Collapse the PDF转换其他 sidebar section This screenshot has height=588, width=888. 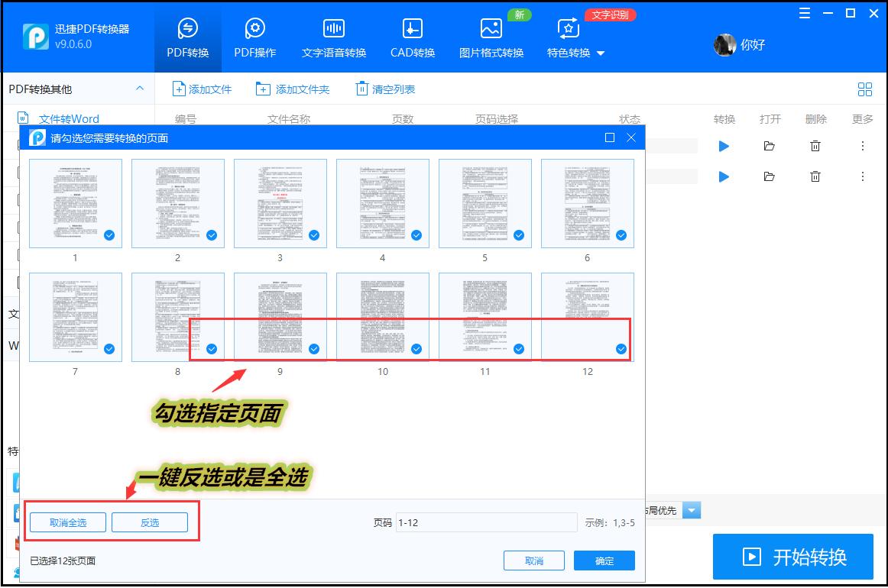click(141, 89)
